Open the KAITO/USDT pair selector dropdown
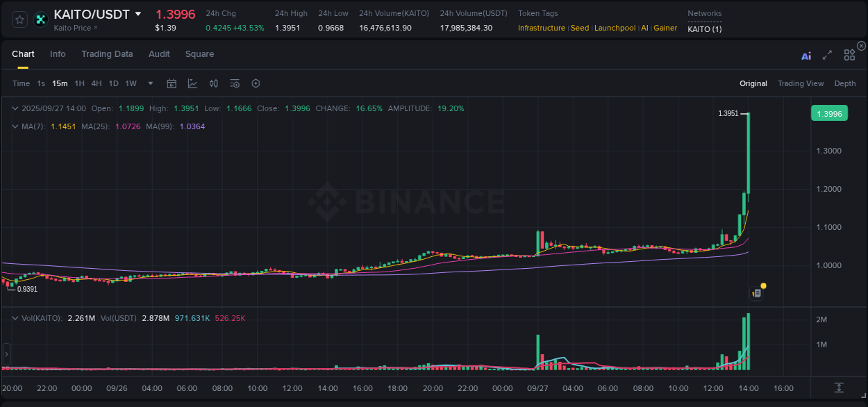The image size is (868, 407). (138, 13)
